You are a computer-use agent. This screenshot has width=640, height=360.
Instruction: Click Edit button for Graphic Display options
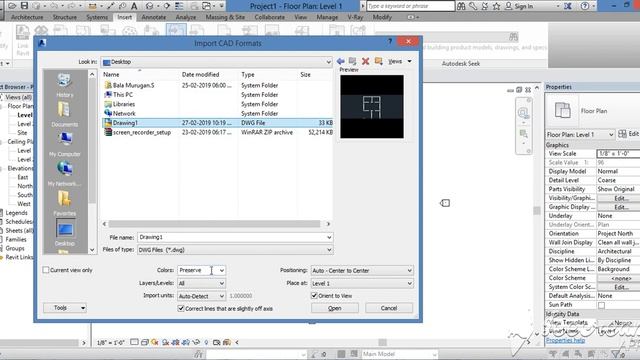(621, 207)
